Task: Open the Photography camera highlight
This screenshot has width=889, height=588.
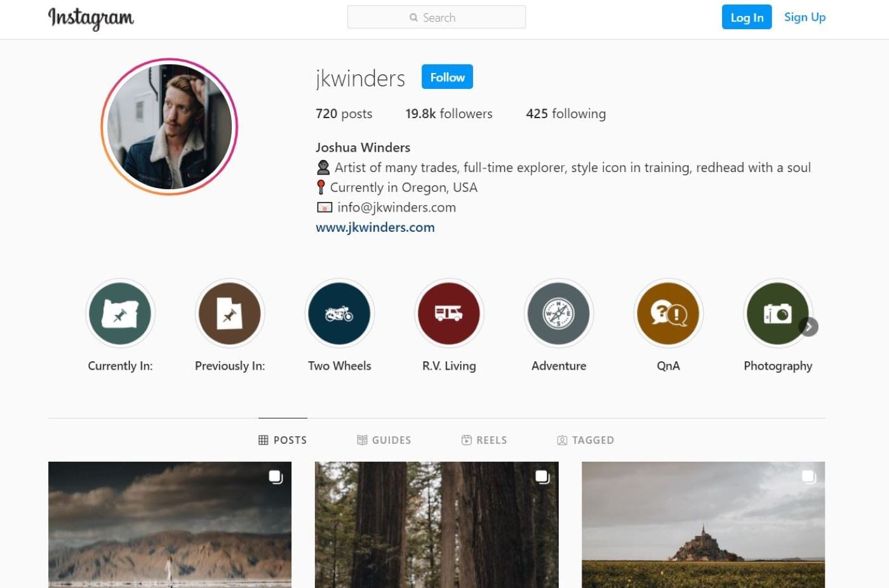Action: coord(777,314)
